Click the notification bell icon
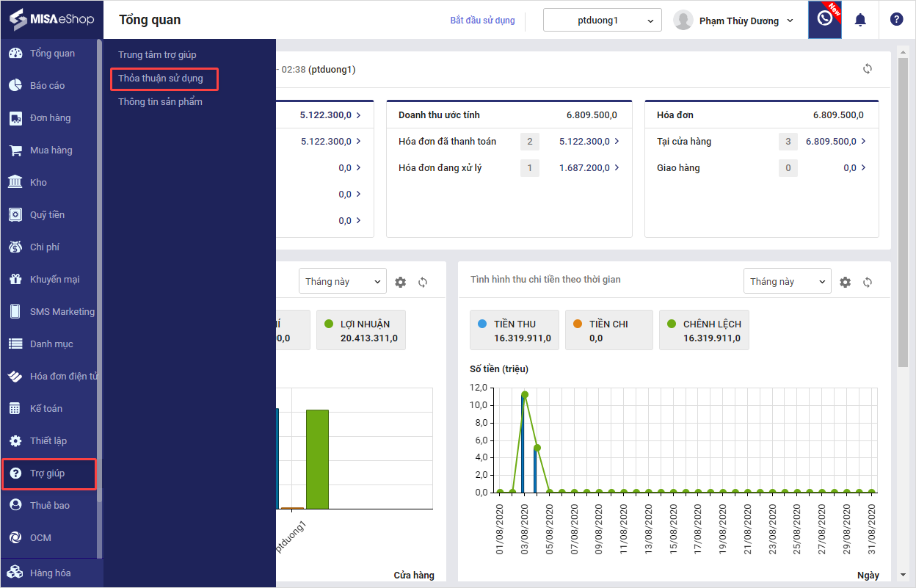The width and height of the screenshot is (916, 588). (860, 20)
